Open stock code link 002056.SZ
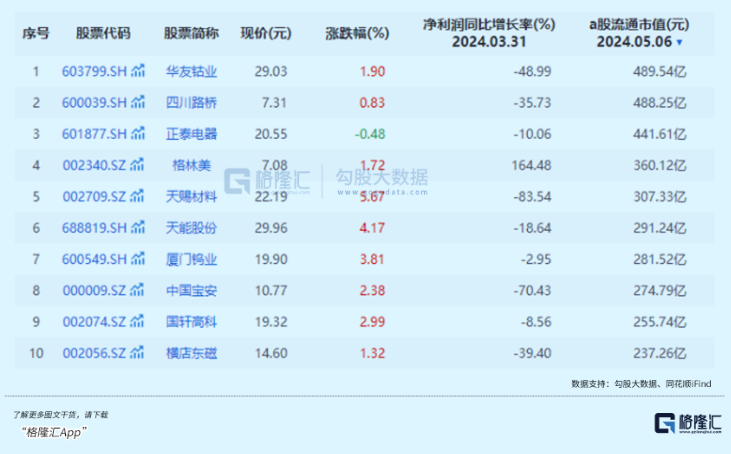The height and width of the screenshot is (454, 731). click(x=95, y=352)
